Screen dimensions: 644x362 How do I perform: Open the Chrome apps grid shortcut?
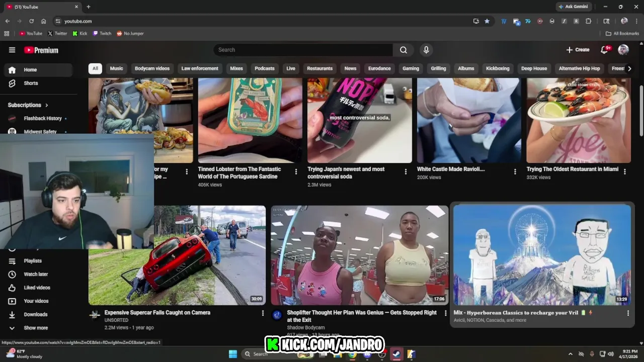(7, 34)
